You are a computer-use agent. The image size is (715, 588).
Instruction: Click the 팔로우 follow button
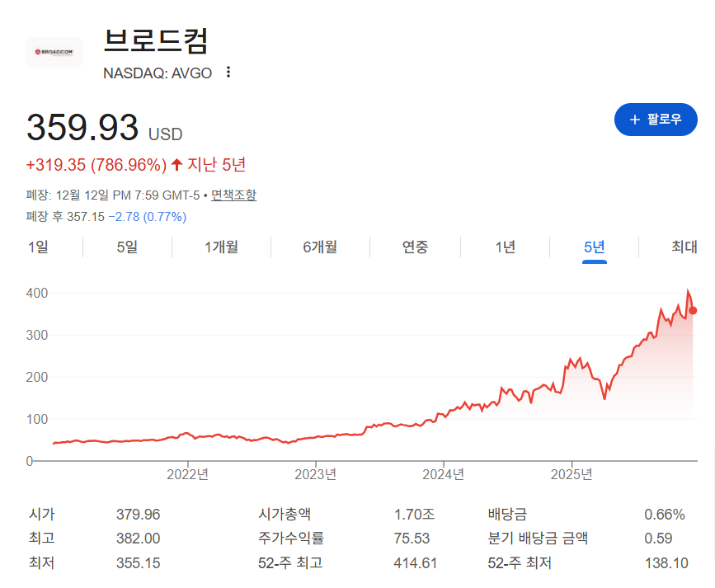(656, 120)
